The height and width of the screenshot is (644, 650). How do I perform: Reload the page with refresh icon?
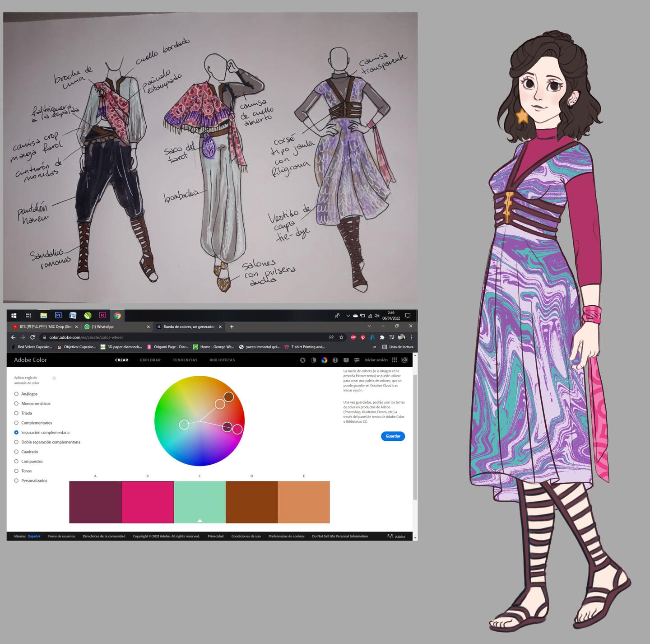point(32,337)
